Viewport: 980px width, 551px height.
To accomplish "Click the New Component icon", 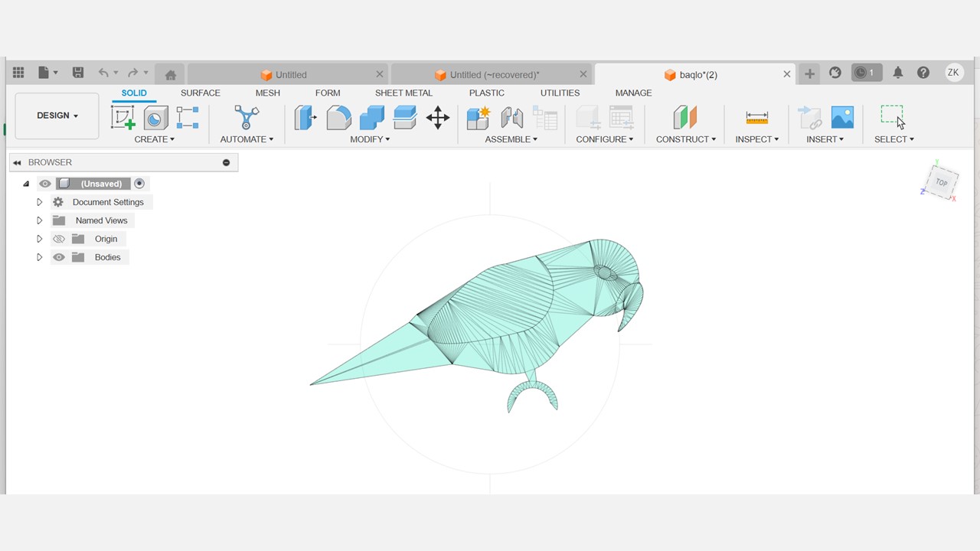I will coord(479,117).
